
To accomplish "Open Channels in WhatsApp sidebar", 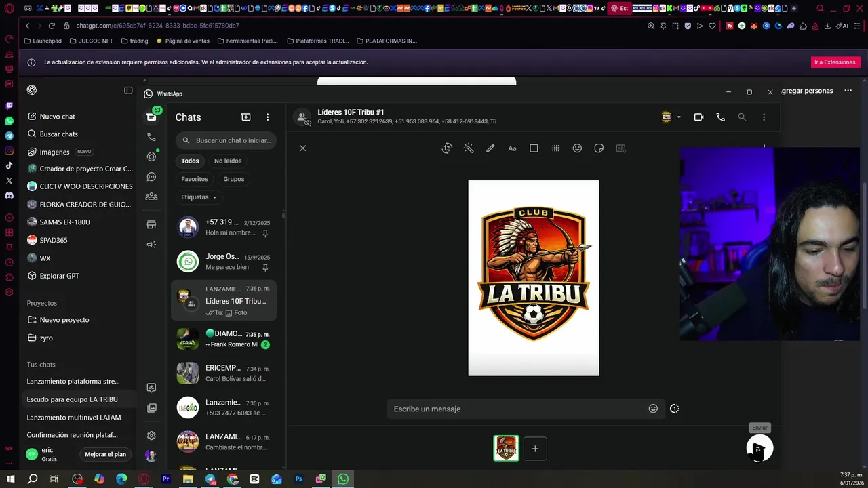I will point(151,177).
